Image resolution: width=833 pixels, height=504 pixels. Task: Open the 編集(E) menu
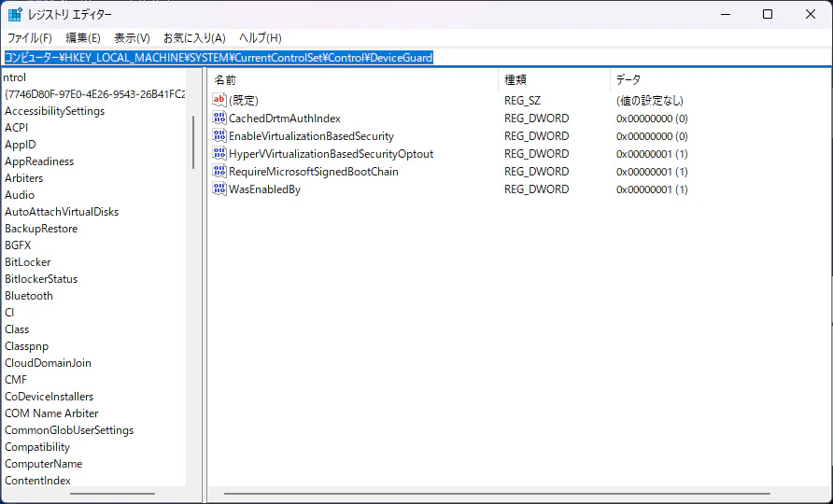pyautogui.click(x=83, y=38)
